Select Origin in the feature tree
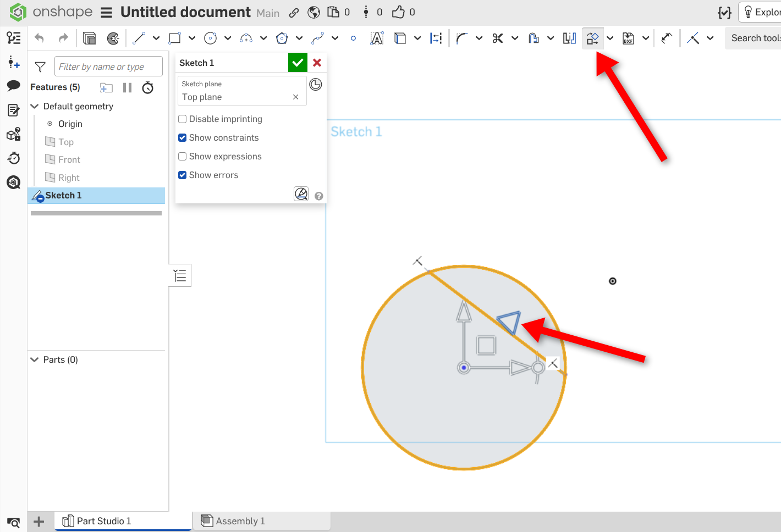The image size is (781, 532). [70, 124]
